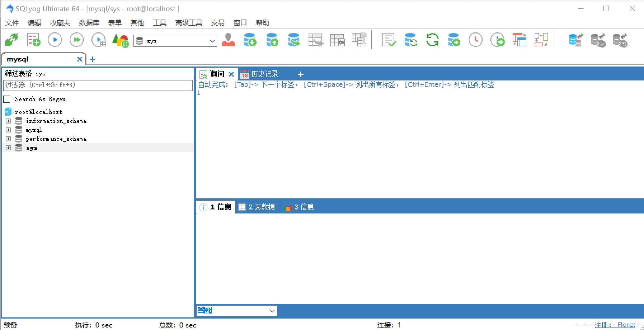Open the 工具 menu

click(160, 23)
